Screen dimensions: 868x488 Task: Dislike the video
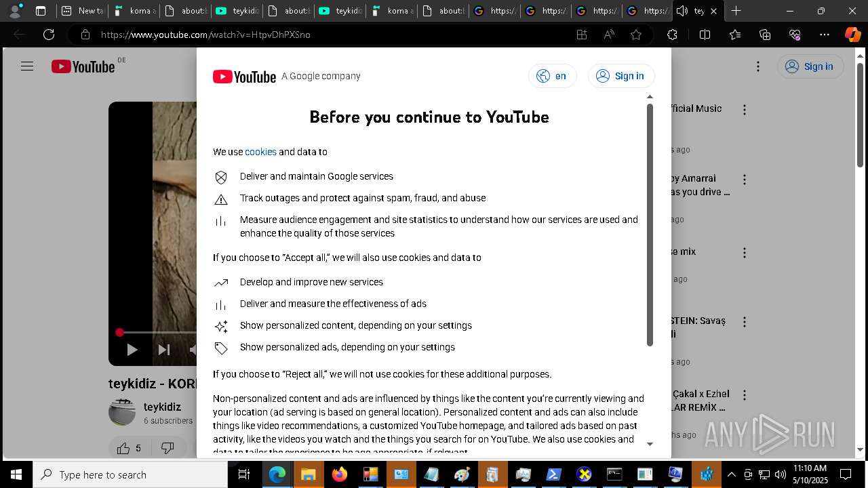pos(167,448)
